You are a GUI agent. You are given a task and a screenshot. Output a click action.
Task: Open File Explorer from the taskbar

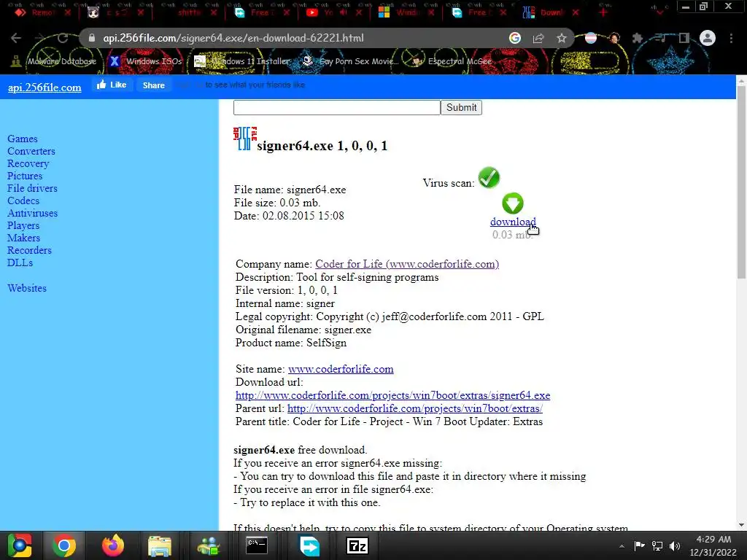160,545
